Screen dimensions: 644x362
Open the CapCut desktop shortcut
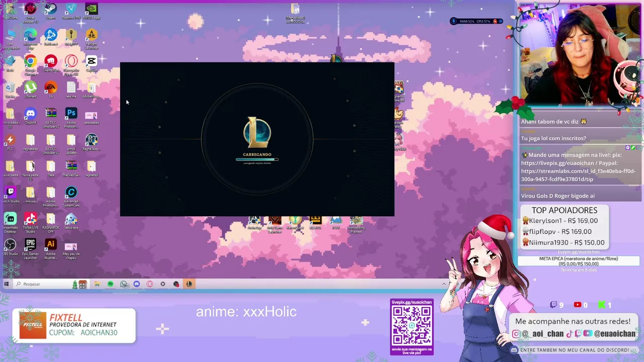[x=91, y=64]
